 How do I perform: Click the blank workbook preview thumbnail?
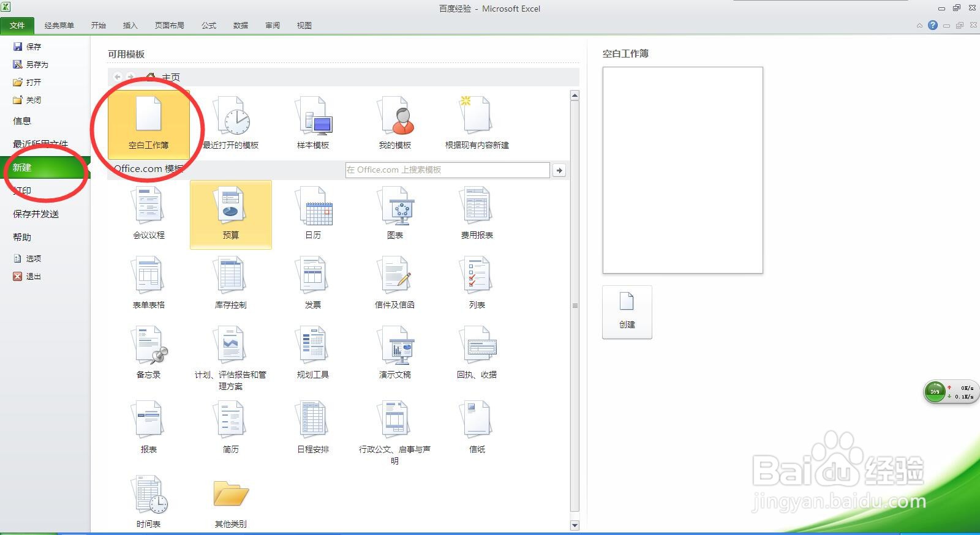[x=683, y=170]
